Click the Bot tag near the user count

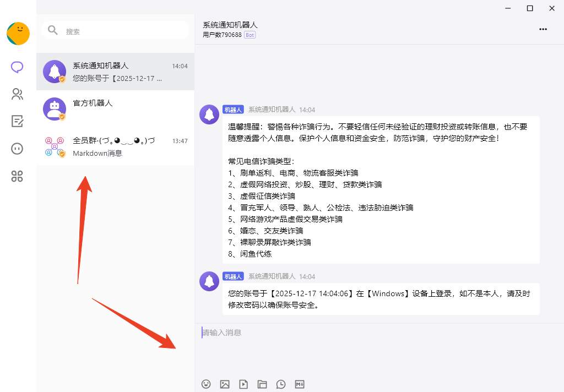(x=250, y=34)
